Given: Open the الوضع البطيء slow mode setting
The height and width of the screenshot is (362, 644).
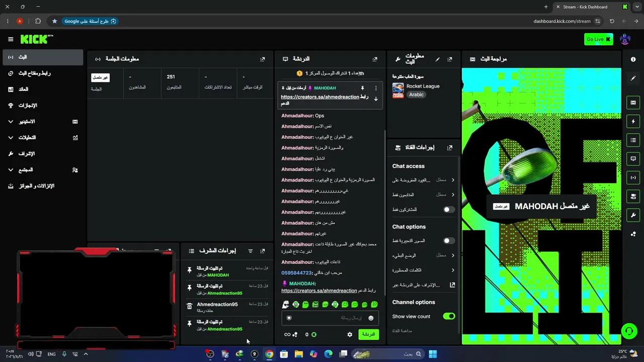Looking at the screenshot, I should [x=424, y=255].
